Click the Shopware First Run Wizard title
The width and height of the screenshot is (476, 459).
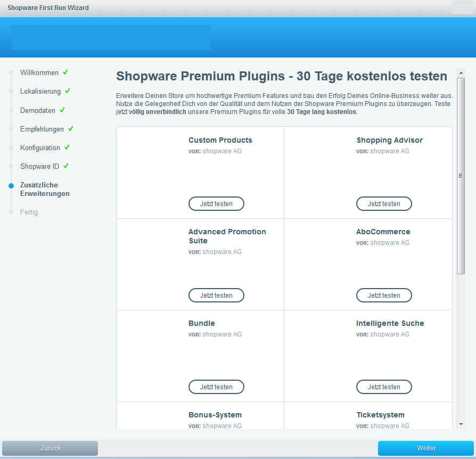(48, 8)
